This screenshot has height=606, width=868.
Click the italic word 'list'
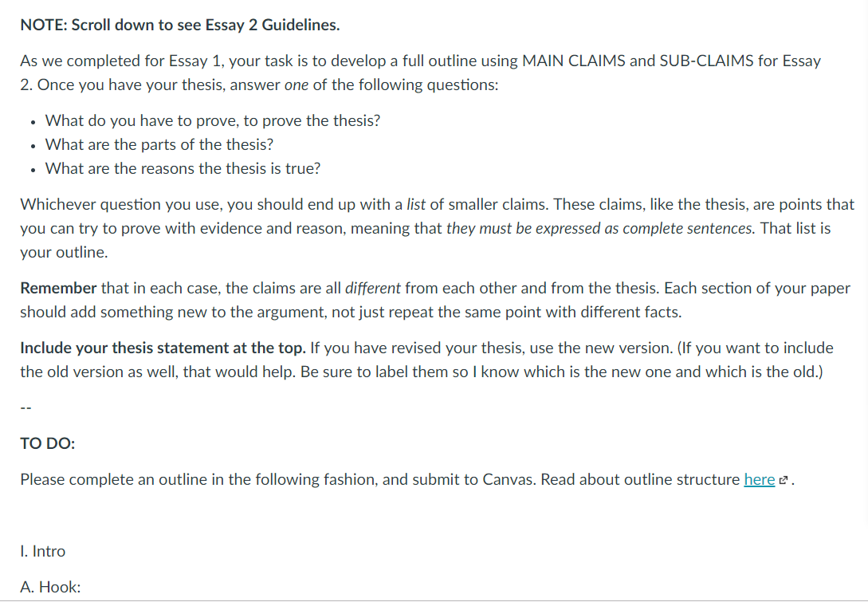(x=416, y=205)
